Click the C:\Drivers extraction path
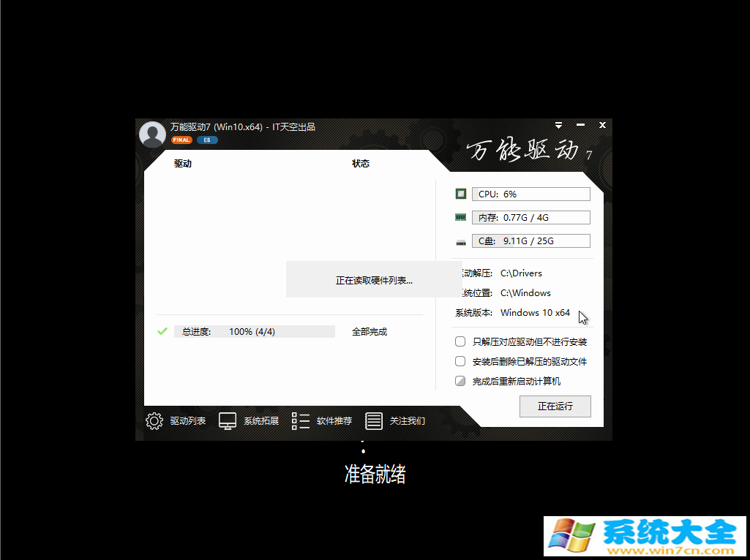This screenshot has width=750, height=560. click(x=521, y=273)
